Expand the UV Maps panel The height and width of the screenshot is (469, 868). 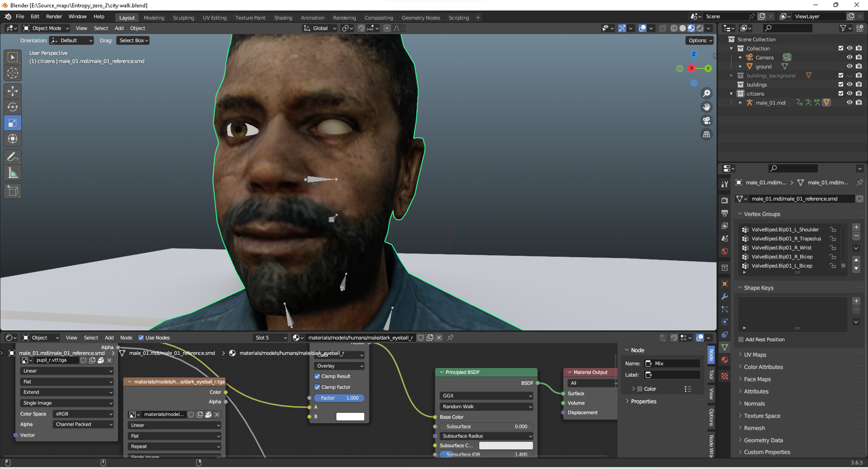755,355
